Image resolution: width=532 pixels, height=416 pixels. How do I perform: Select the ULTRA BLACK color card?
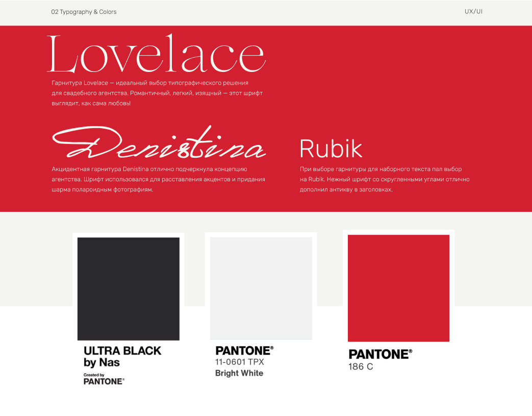pos(128,314)
